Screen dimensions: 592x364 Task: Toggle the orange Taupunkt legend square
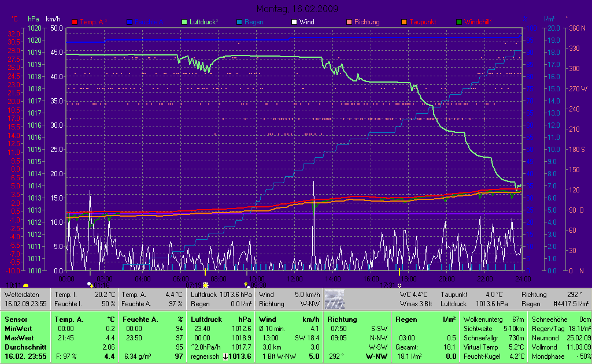404,22
